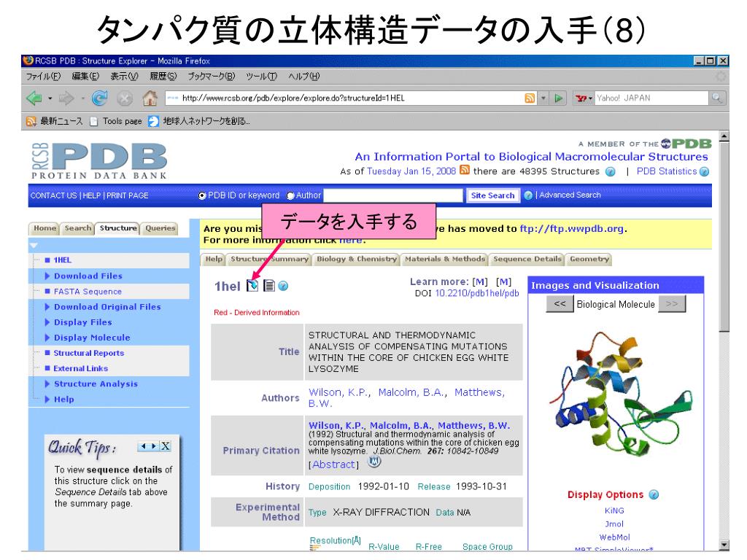Click the Yahoo search engine icon
747x560 pixels.
point(581,98)
